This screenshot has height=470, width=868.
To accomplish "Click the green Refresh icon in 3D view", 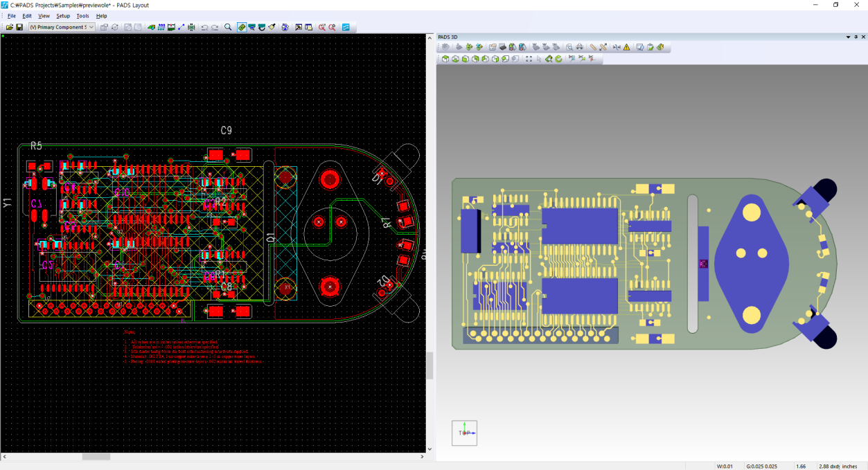I will pos(558,59).
